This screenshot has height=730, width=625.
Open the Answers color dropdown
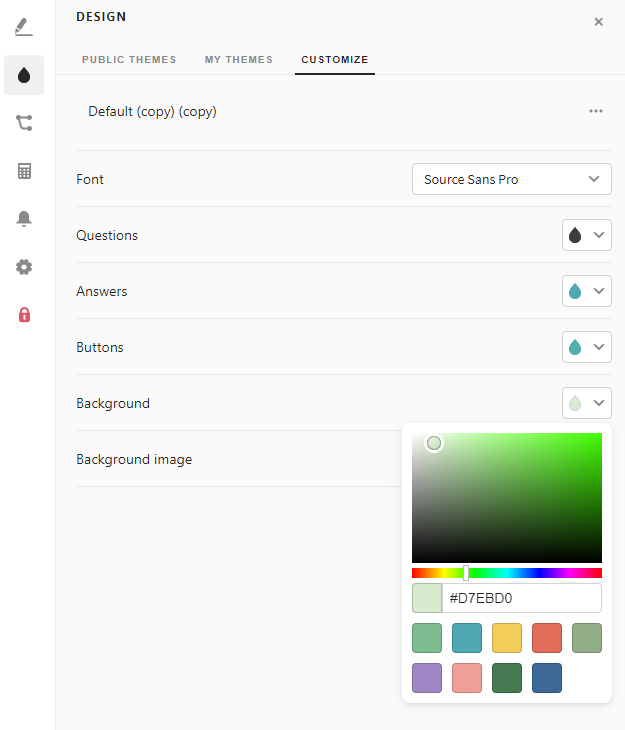coord(587,292)
